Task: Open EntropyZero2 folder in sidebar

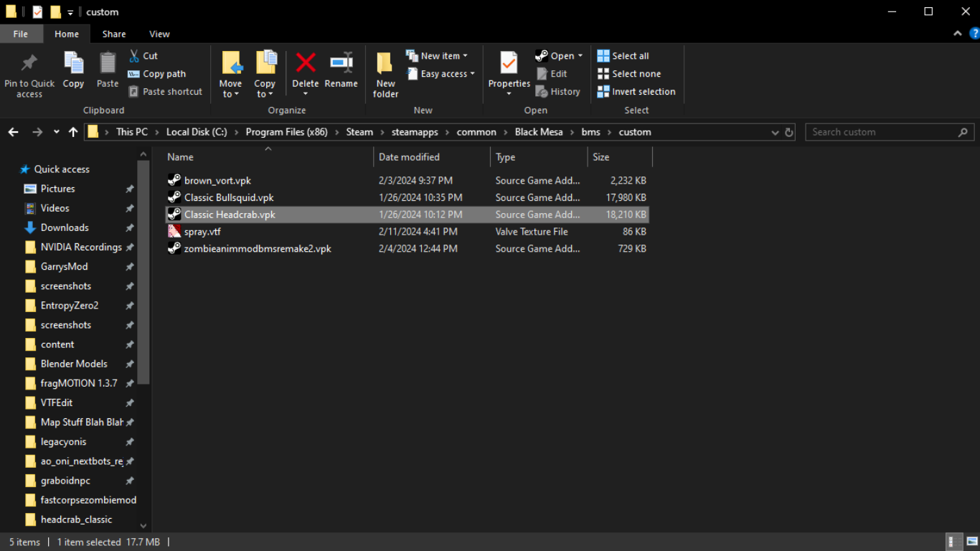Action: (x=70, y=306)
